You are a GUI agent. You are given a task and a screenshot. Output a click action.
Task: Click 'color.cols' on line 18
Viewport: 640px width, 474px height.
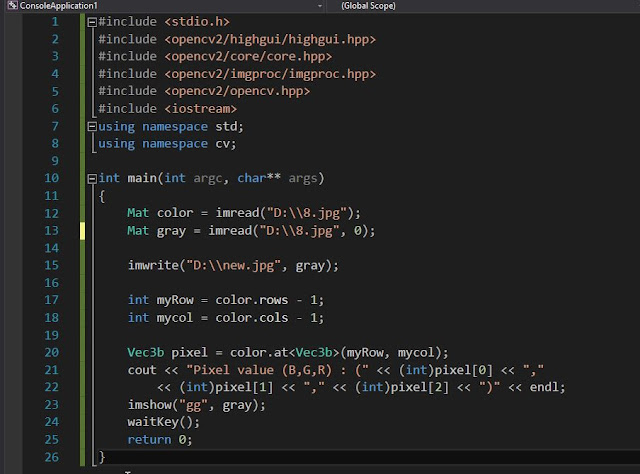252,318
